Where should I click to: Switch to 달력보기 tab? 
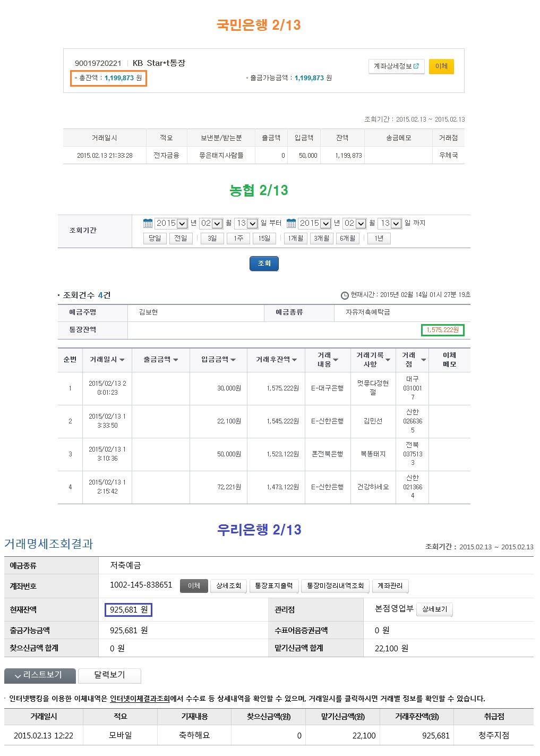coord(109,675)
